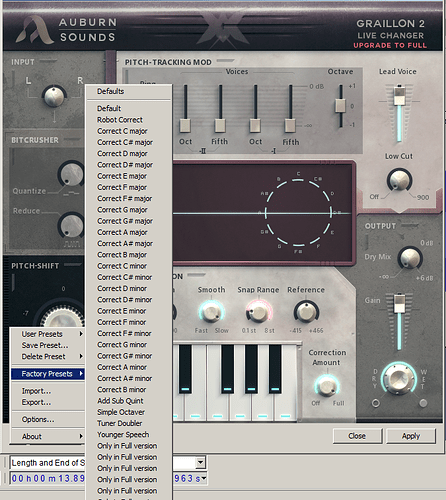The image size is (446, 500).
Task: Click the Upgrade to Full link
Action: coord(390,45)
